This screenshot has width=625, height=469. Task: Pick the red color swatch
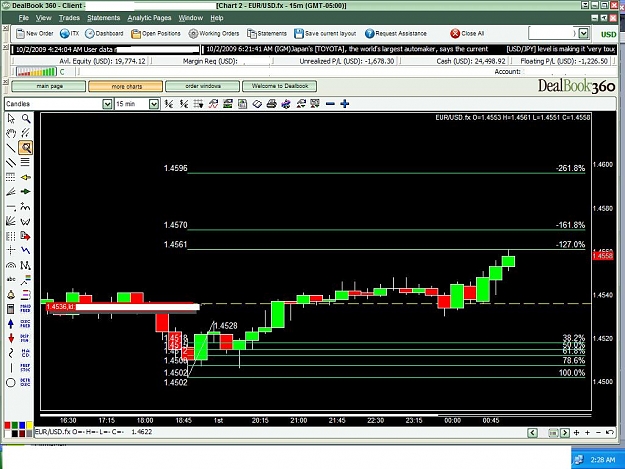tap(7, 426)
